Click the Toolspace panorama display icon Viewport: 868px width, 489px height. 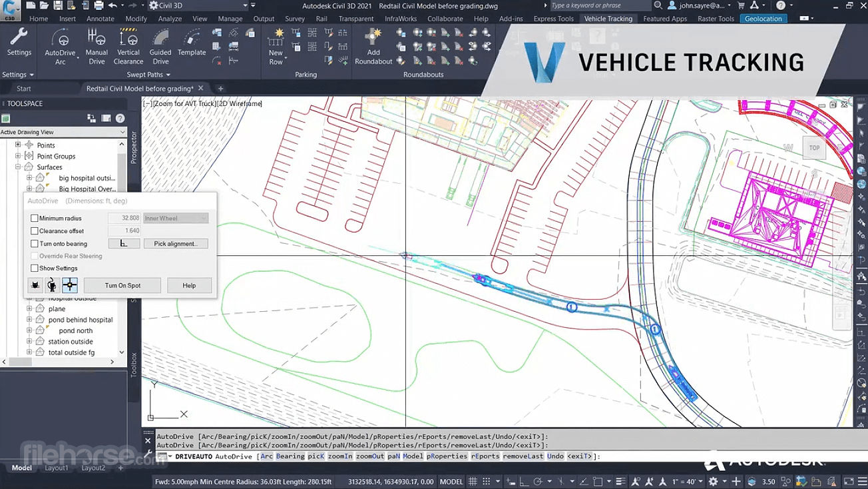pyautogui.click(x=106, y=119)
